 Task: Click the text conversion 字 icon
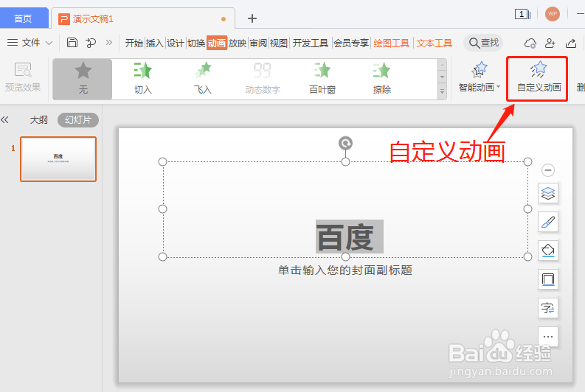click(548, 308)
